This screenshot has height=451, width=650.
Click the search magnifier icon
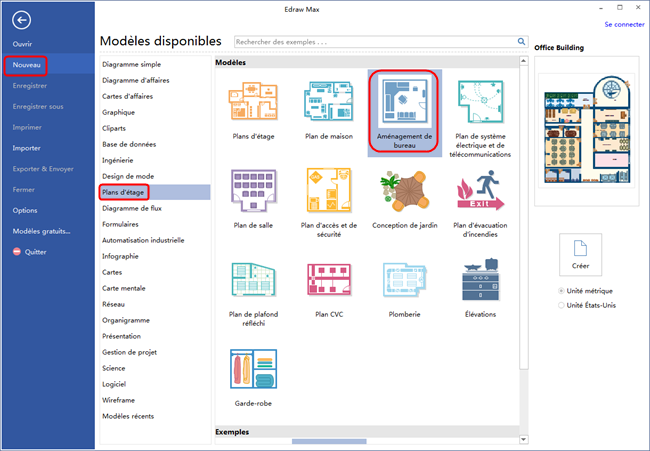(521, 41)
